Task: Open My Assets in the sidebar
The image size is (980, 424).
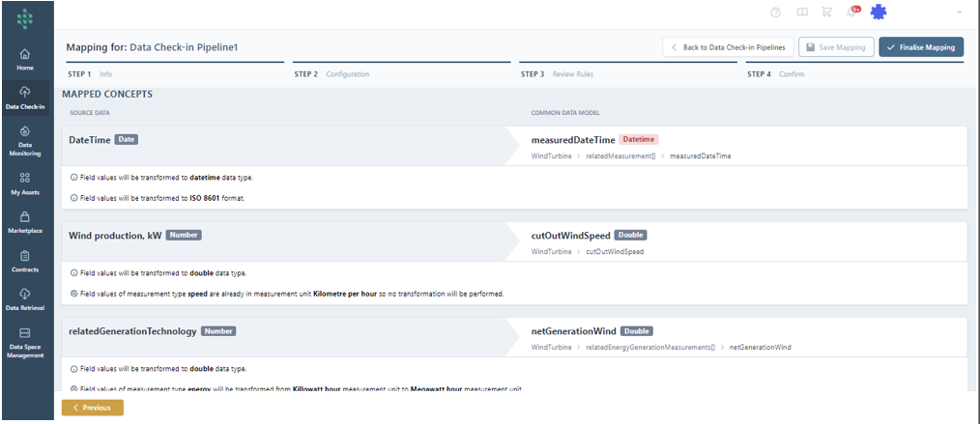Action: pos(25,184)
